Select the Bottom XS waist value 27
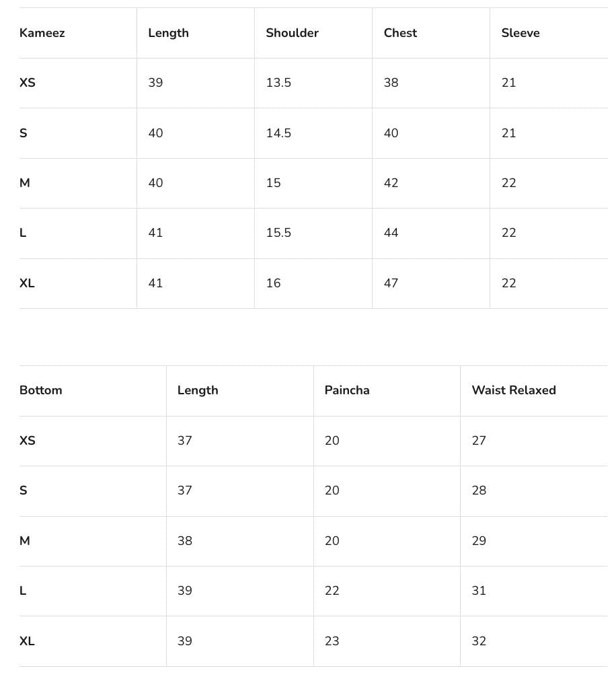This screenshot has height=689, width=616. click(x=479, y=441)
